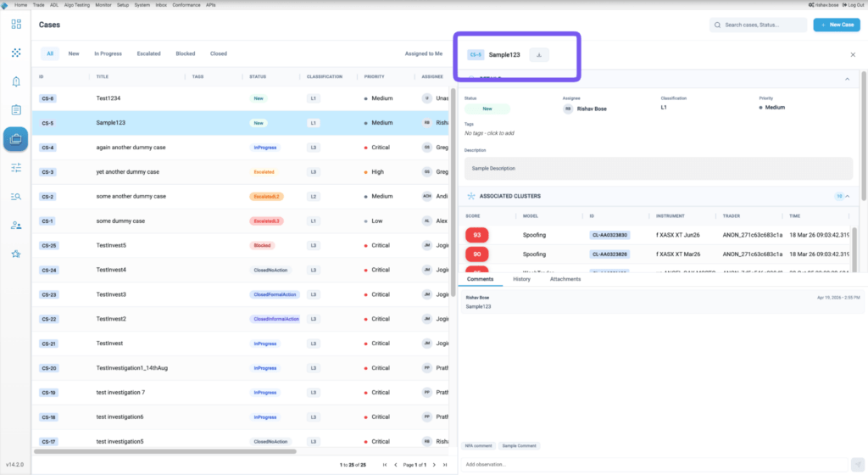Click the New Case button
Image resolution: width=868 pixels, height=475 pixels.
(837, 25)
